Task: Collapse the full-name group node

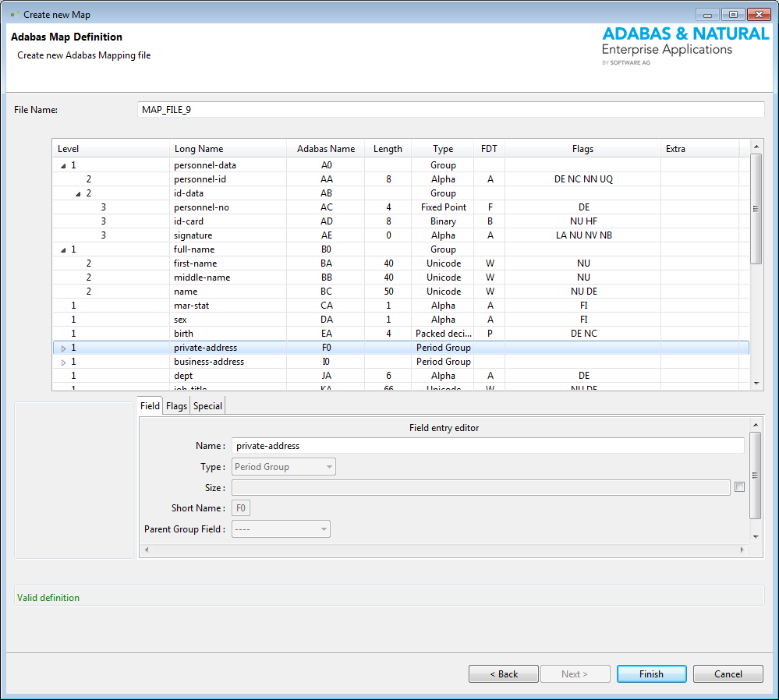Action: click(63, 249)
